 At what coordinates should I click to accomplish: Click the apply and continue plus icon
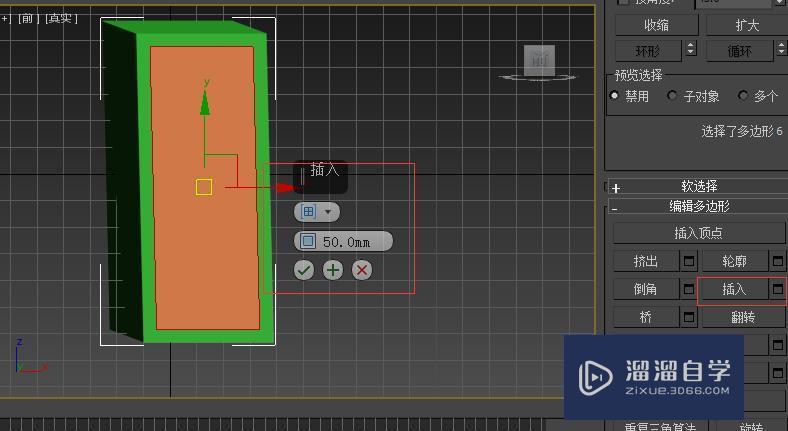point(333,270)
